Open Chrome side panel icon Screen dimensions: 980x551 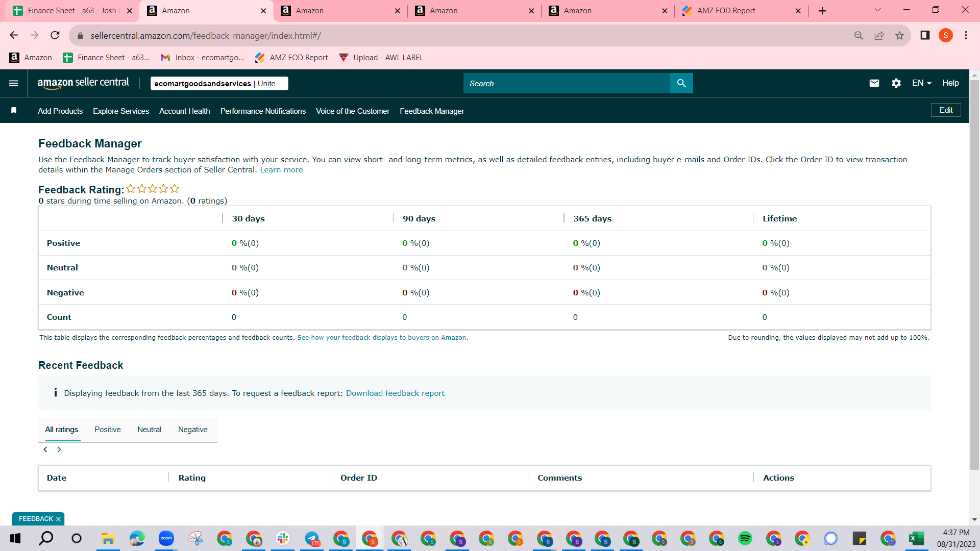(925, 35)
